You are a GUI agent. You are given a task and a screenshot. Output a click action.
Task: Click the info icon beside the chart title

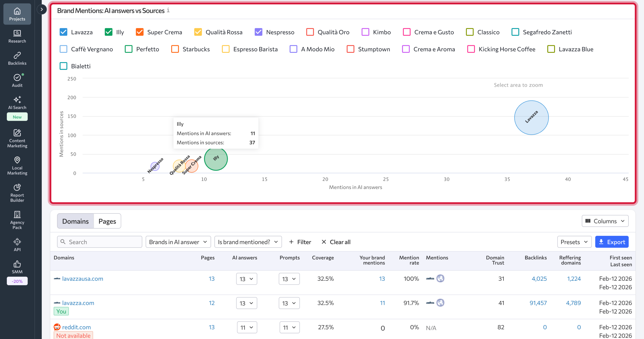(168, 10)
